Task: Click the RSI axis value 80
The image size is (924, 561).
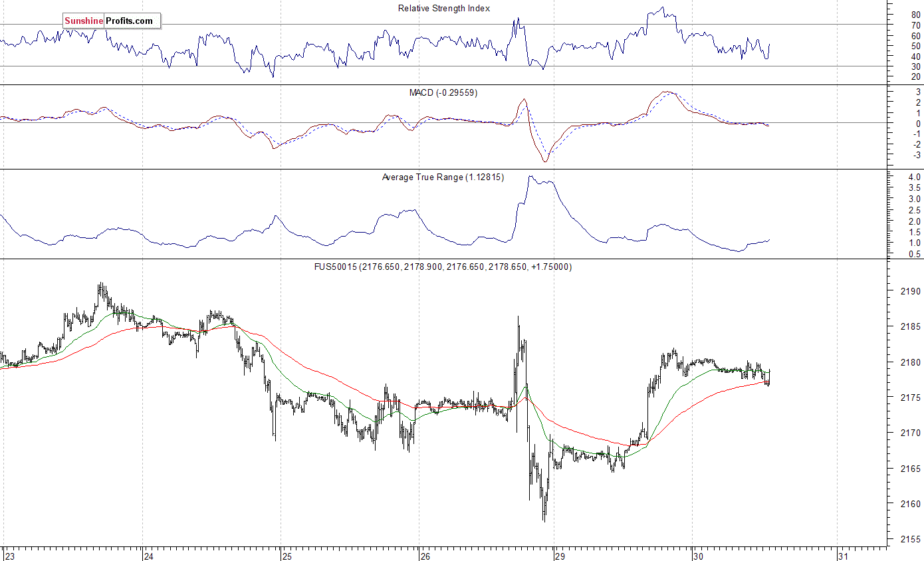Action: (x=915, y=14)
